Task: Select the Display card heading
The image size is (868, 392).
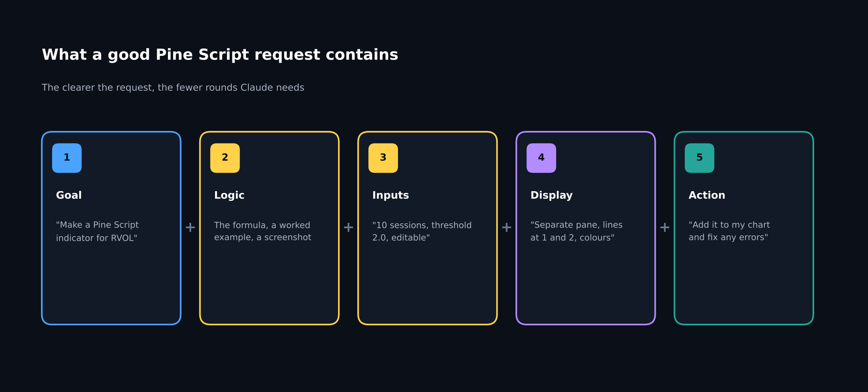Action: point(551,195)
